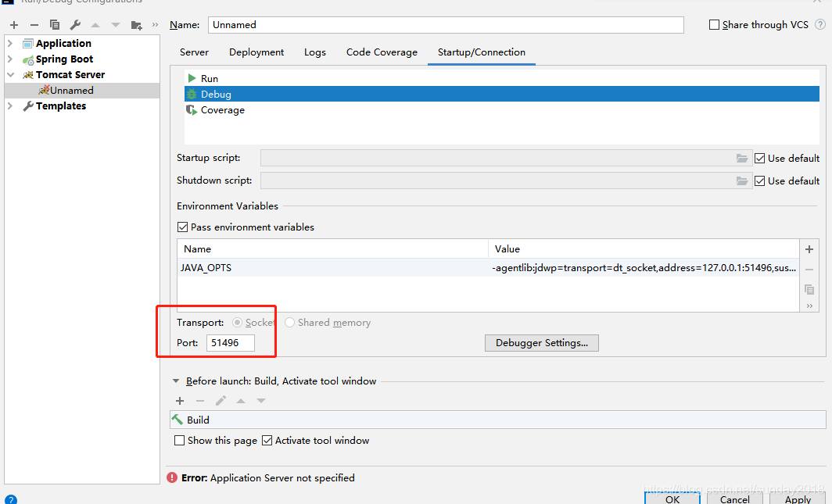Add a new configuration with the plus icon
Screen dimensions: 832x504
point(14,25)
